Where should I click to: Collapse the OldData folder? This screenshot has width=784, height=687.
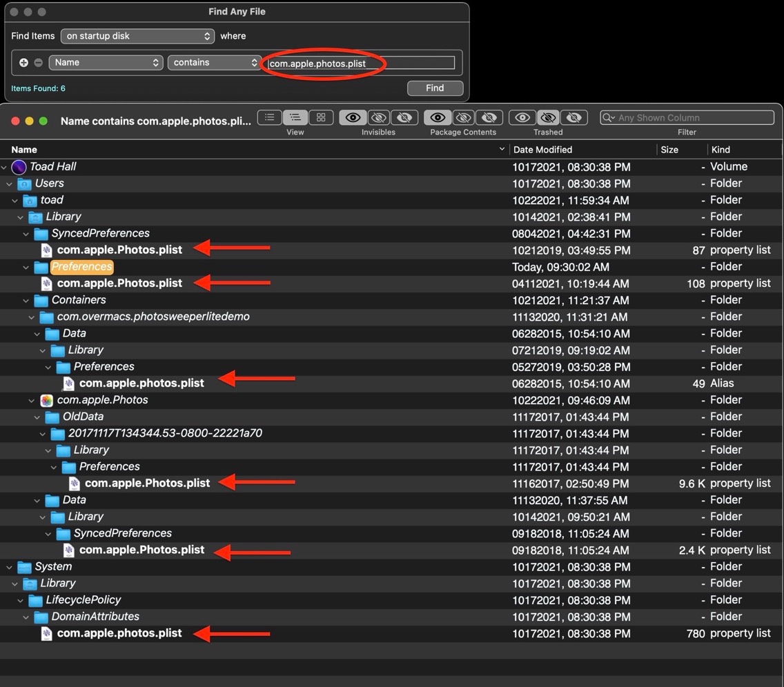click(37, 417)
